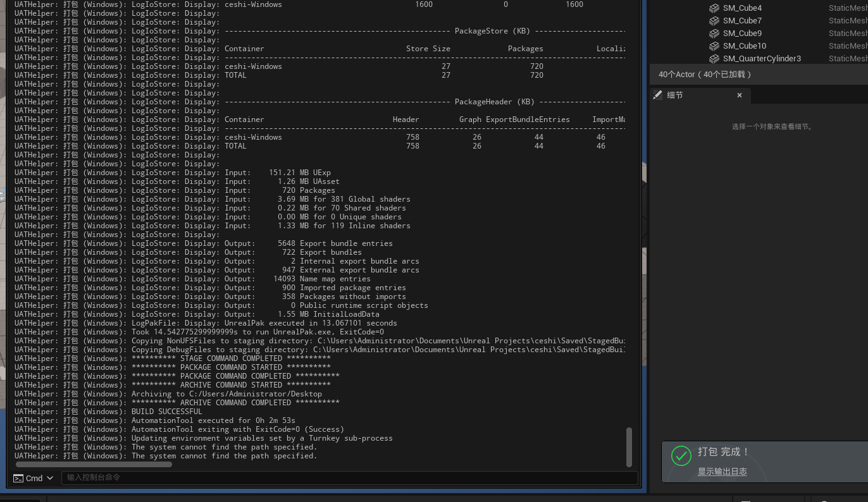
Task: Click the Archiving to Desktop log line
Action: click(168, 394)
